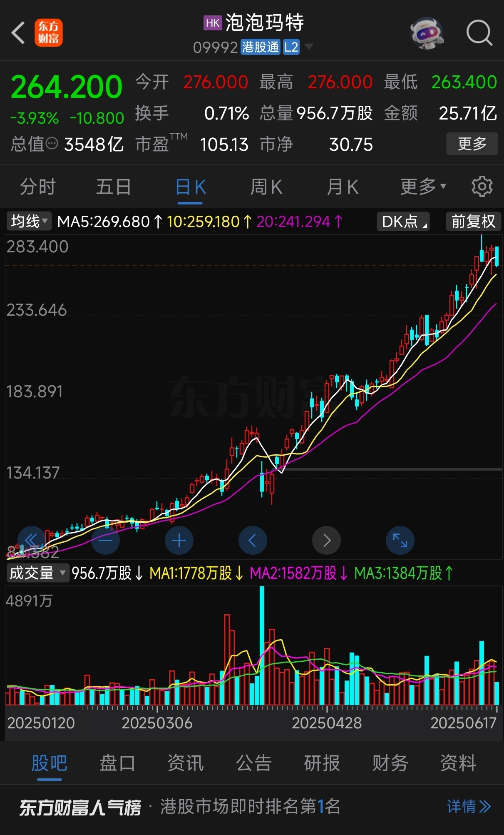This screenshot has height=835, width=504.
Task: Zoom in chart with plus button
Action: [x=179, y=541]
